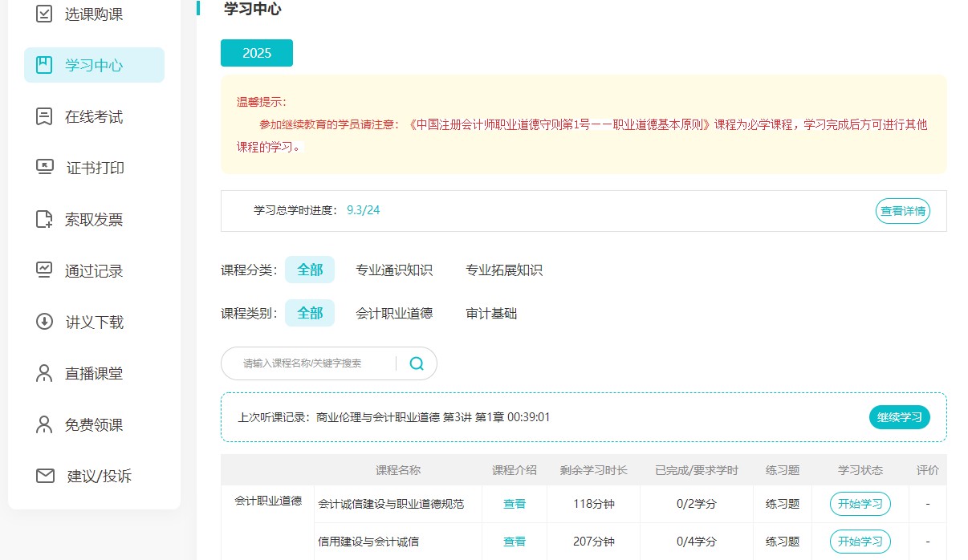The height and width of the screenshot is (560, 968).
Task: Open 查看详情 study progress details
Action: click(x=902, y=211)
